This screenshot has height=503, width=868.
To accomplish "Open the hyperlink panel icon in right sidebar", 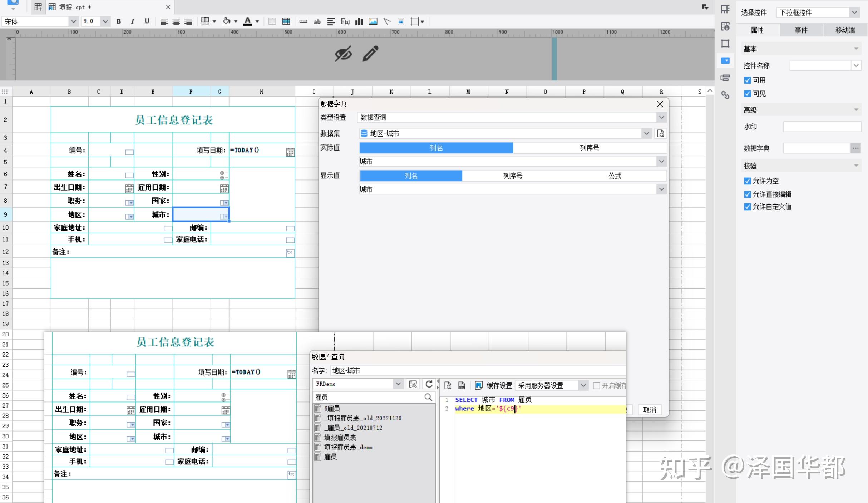I will point(725,95).
